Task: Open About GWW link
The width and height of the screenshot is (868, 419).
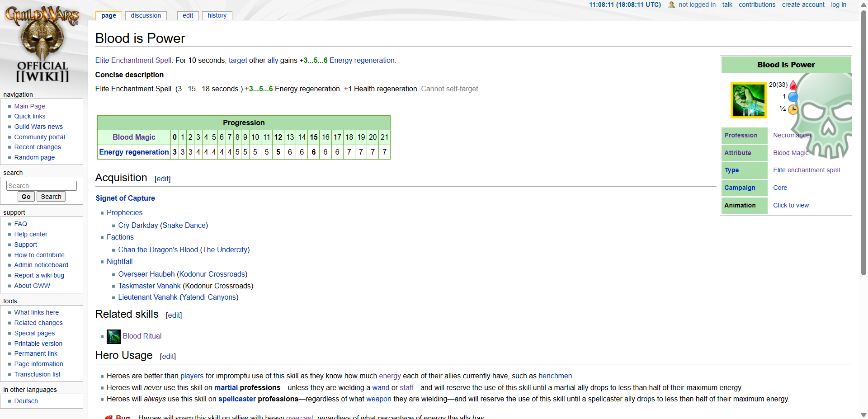Action: point(32,286)
